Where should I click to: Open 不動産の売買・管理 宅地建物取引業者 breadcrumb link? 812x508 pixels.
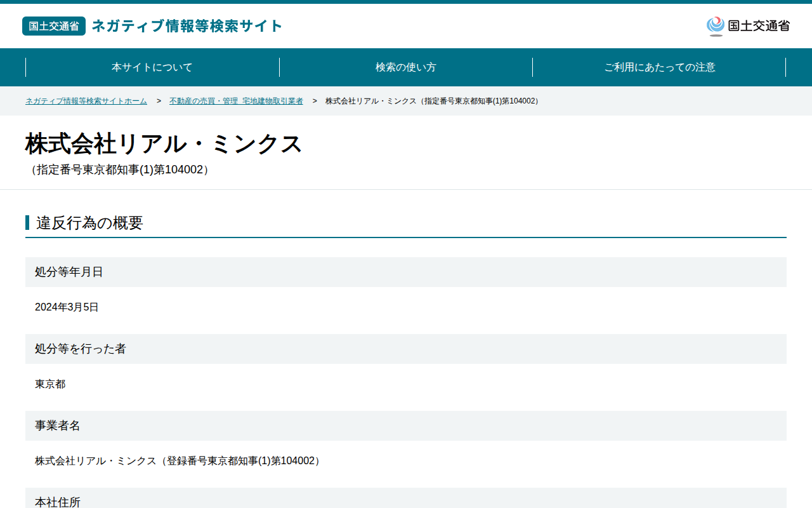(236, 101)
